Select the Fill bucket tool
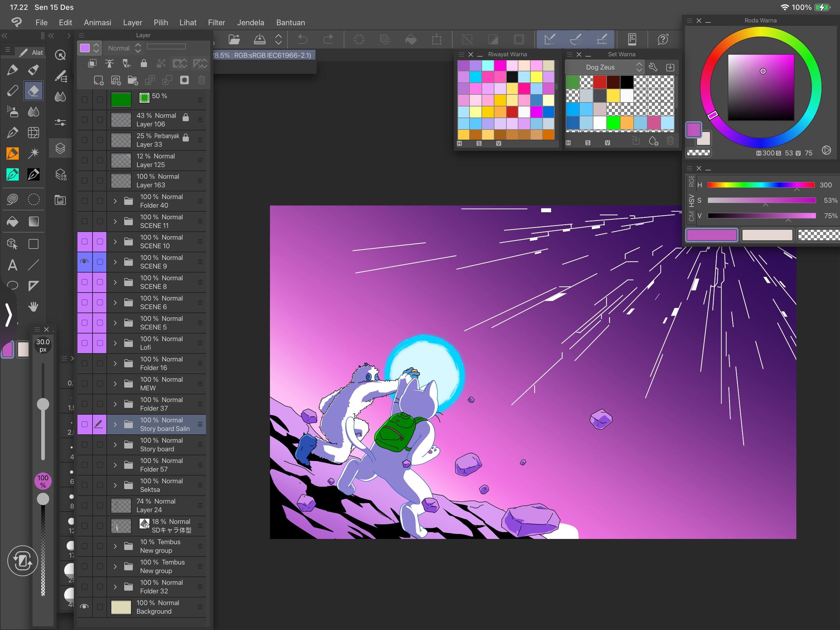Image resolution: width=840 pixels, height=630 pixels. (x=13, y=221)
